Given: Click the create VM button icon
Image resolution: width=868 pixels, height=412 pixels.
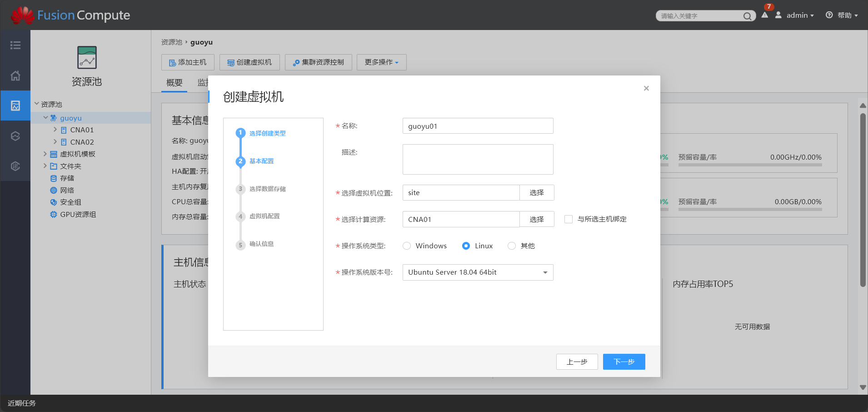Looking at the screenshot, I should click(x=231, y=63).
